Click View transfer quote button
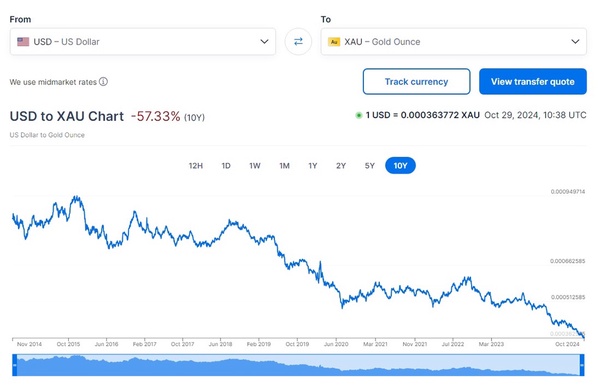This screenshot has width=600, height=386. [533, 81]
